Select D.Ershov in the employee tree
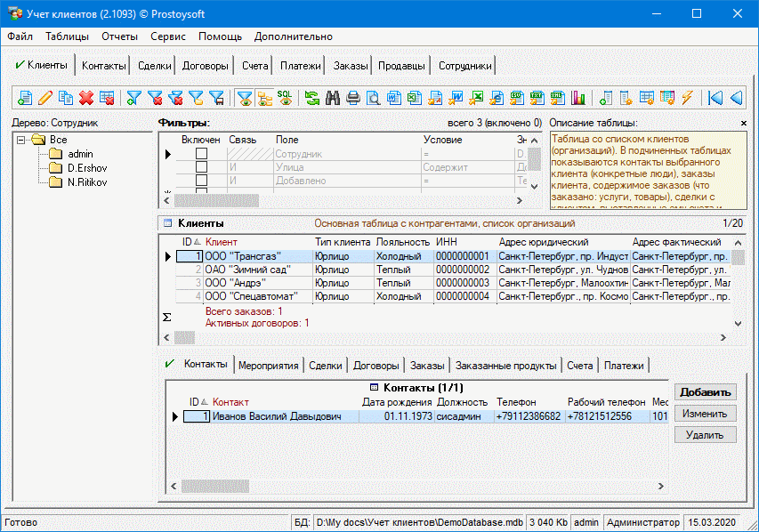759x532 pixels. coord(87,167)
